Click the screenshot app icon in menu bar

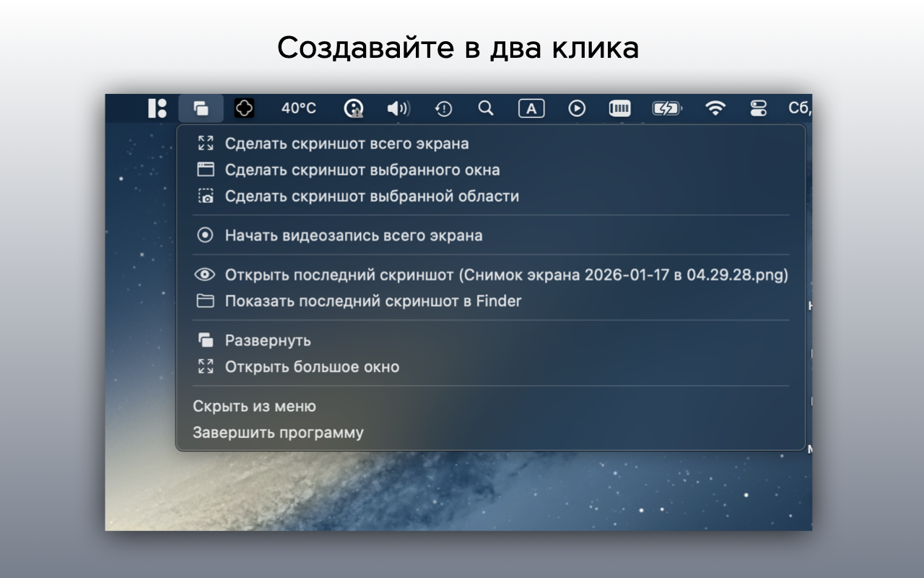pyautogui.click(x=201, y=108)
